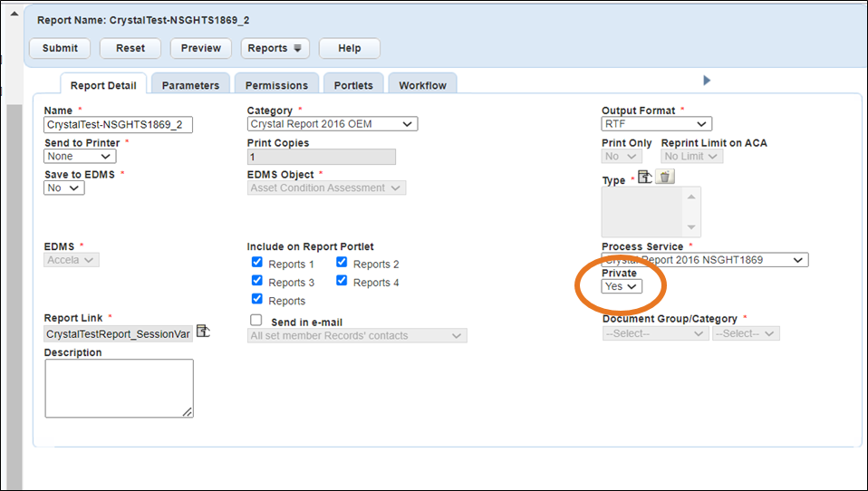This screenshot has width=868, height=491.
Task: Open the Private Yes dropdown
Action: click(x=622, y=286)
